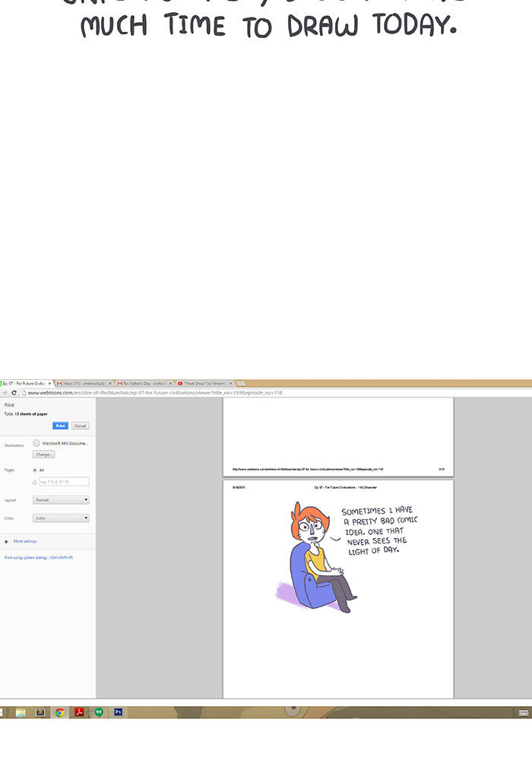
Task: Open Adobe Acrobat from the taskbar
Action: point(78,712)
